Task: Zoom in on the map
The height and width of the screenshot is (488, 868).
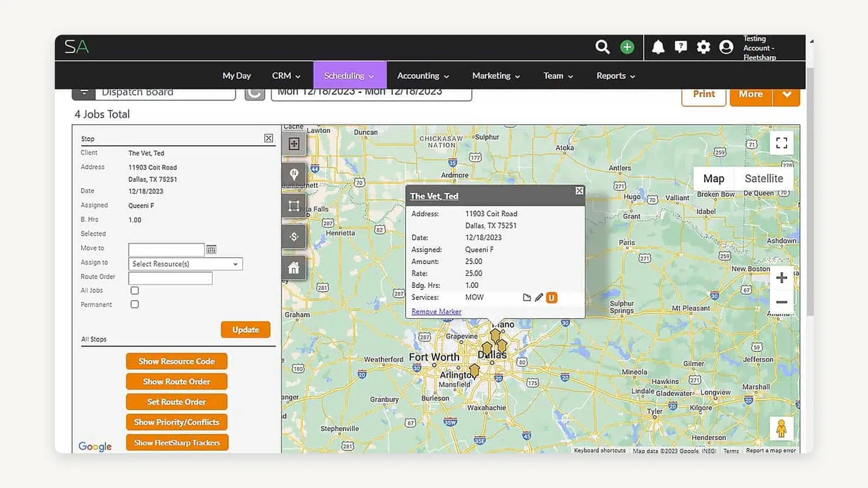Action: point(782,278)
